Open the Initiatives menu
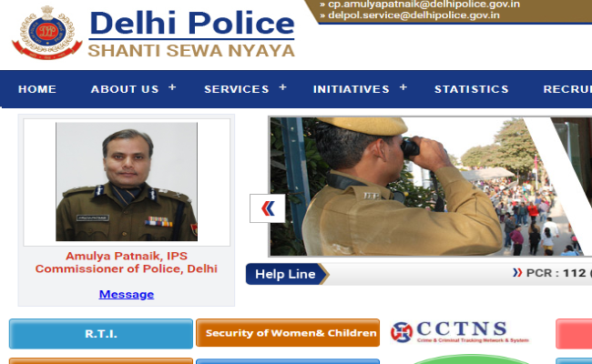The image size is (592, 364). pyautogui.click(x=352, y=89)
